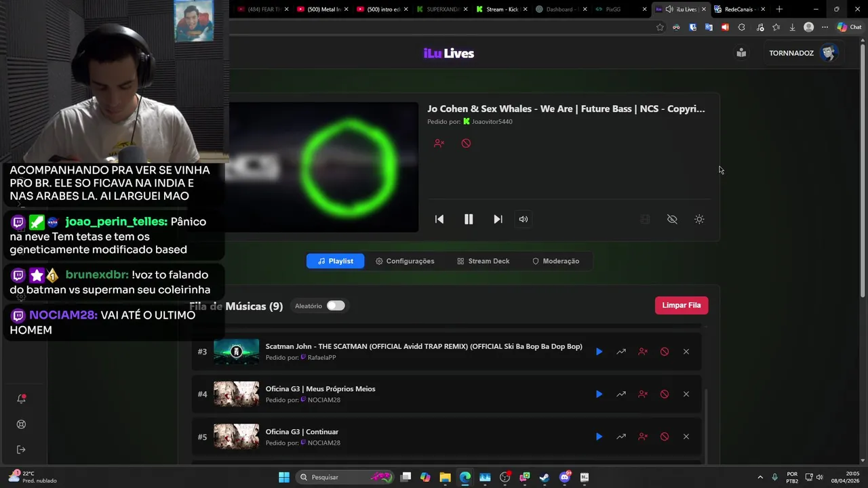This screenshot has height=488, width=868.
Task: Click the green visualizer video preview
Action: 323,167
